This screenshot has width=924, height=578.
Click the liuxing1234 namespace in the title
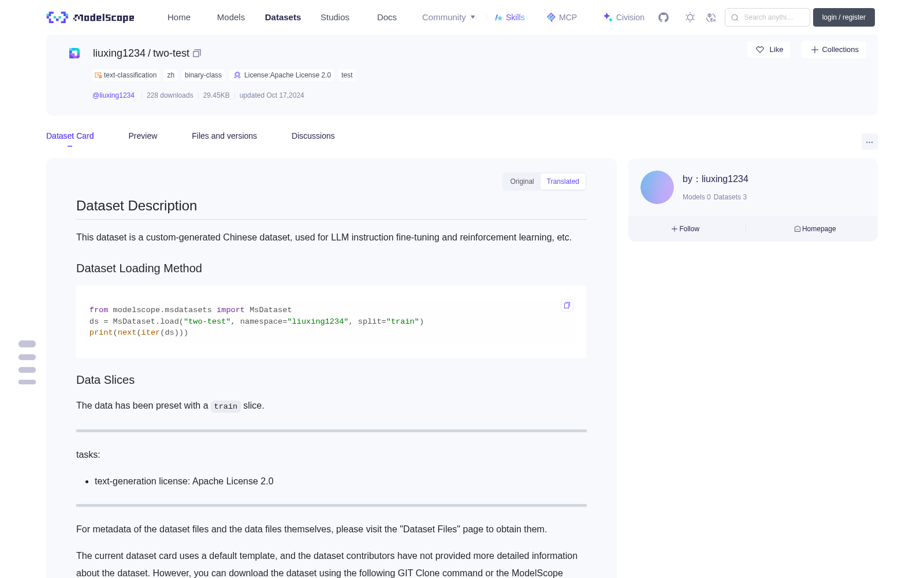[119, 53]
